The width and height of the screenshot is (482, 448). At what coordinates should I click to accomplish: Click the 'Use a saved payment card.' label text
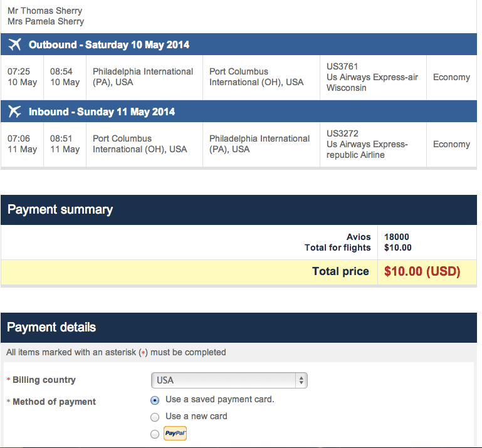[x=220, y=399]
